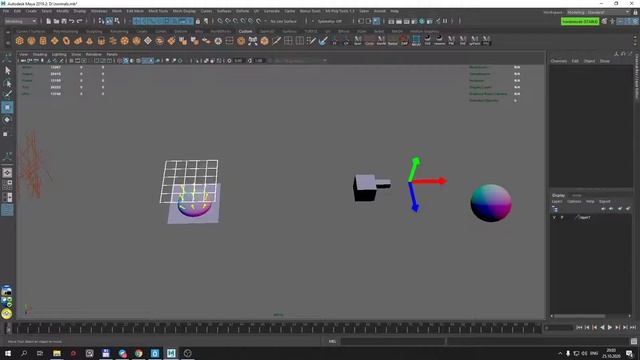Toggle smooth shade all in panel toolbar
The width and height of the screenshot is (640, 360).
tap(126, 61)
